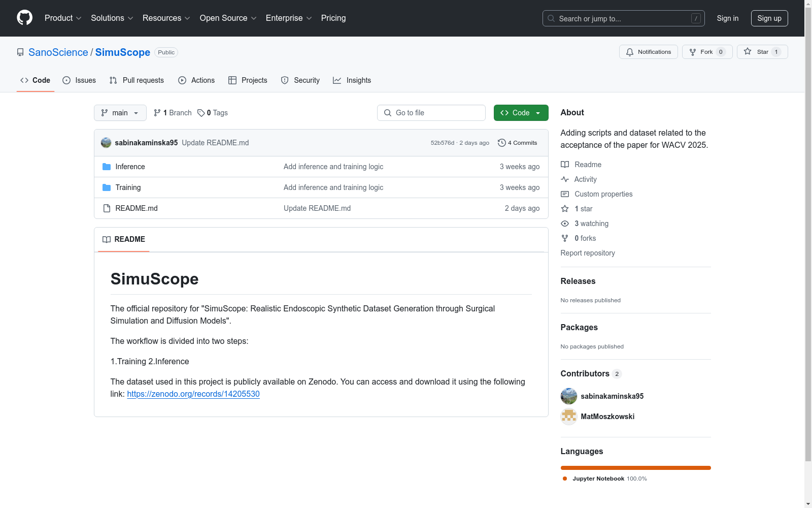812x508 pixels.
Task: Click the eye icon beside 3 watching
Action: coord(565,224)
